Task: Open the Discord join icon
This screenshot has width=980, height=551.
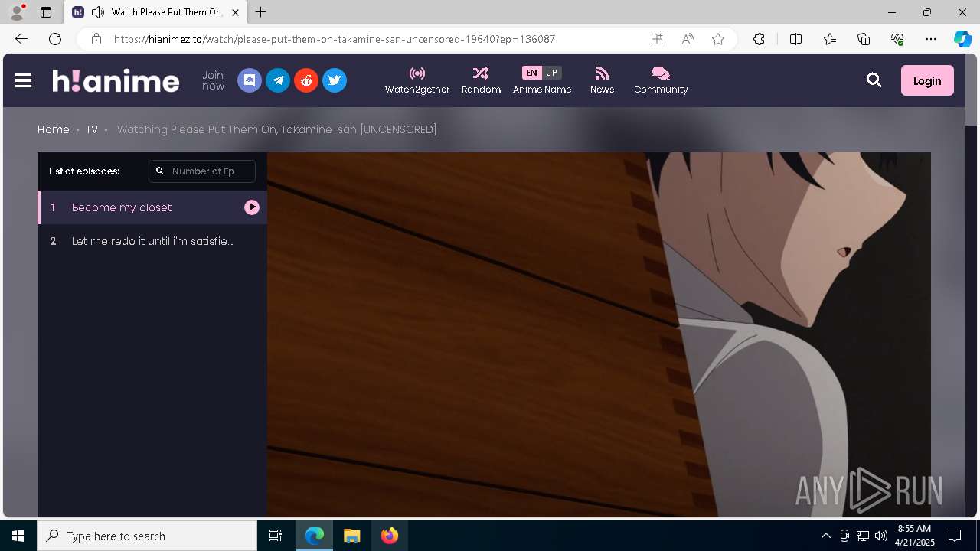Action: [x=250, y=80]
